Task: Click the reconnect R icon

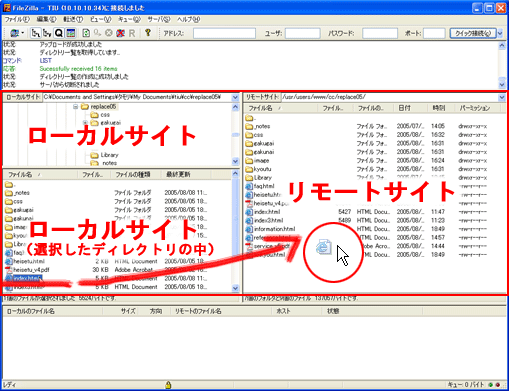Action: [x=132, y=33]
